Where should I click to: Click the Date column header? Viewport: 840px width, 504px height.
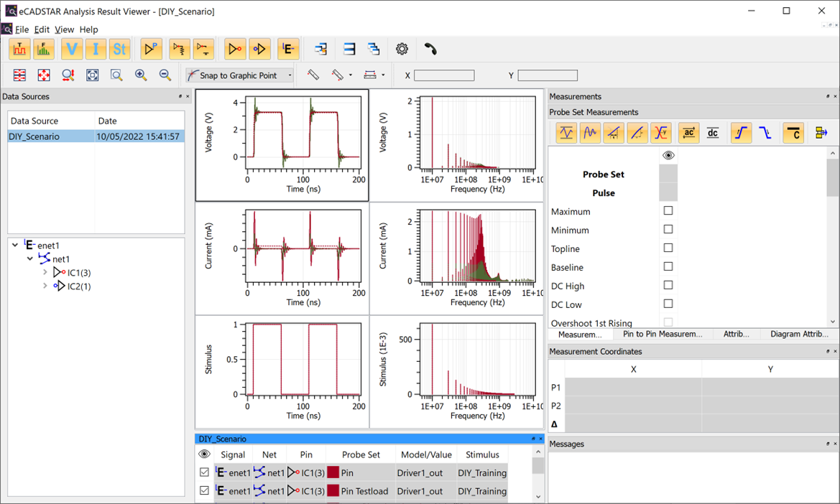(107, 121)
